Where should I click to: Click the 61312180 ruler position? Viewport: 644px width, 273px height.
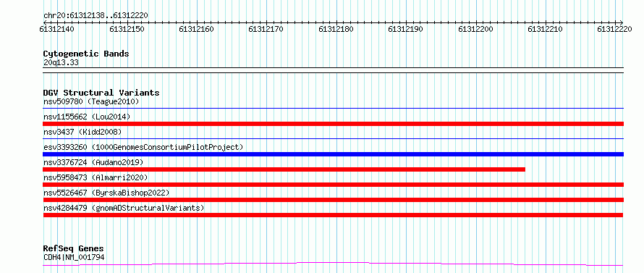[x=336, y=29]
